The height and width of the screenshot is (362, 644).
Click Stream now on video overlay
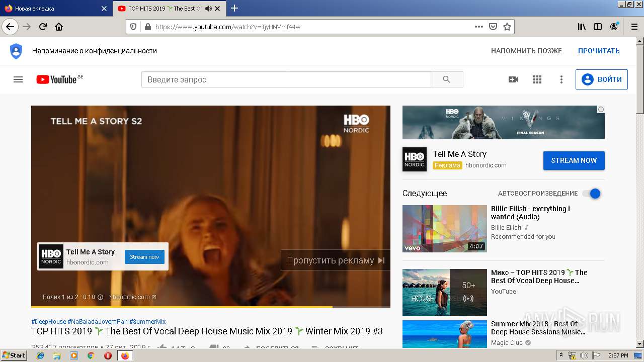click(x=144, y=257)
